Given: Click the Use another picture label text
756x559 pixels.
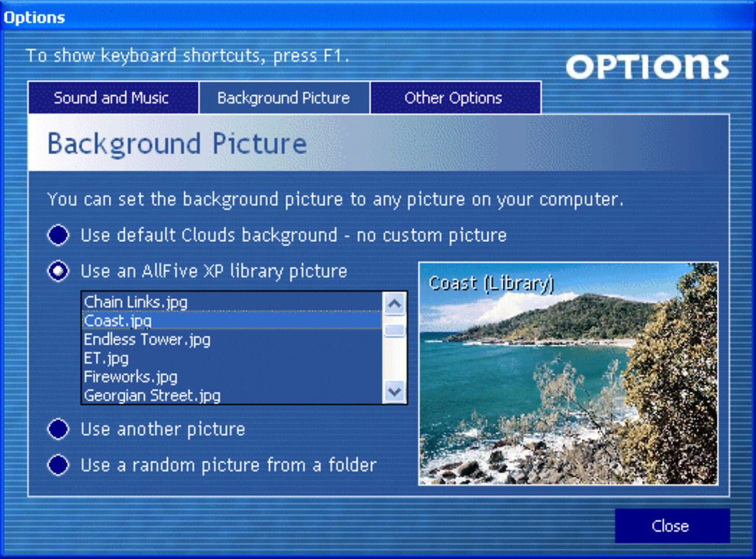Looking at the screenshot, I should click(163, 429).
